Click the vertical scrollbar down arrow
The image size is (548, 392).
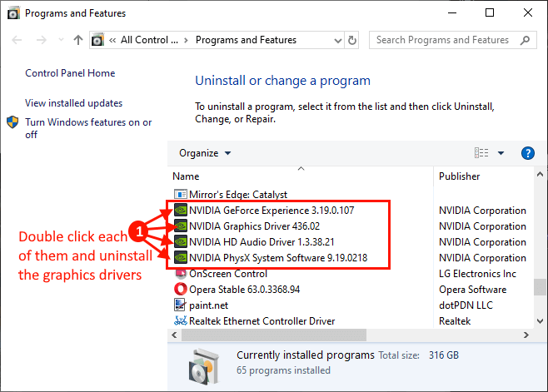pos(540,321)
